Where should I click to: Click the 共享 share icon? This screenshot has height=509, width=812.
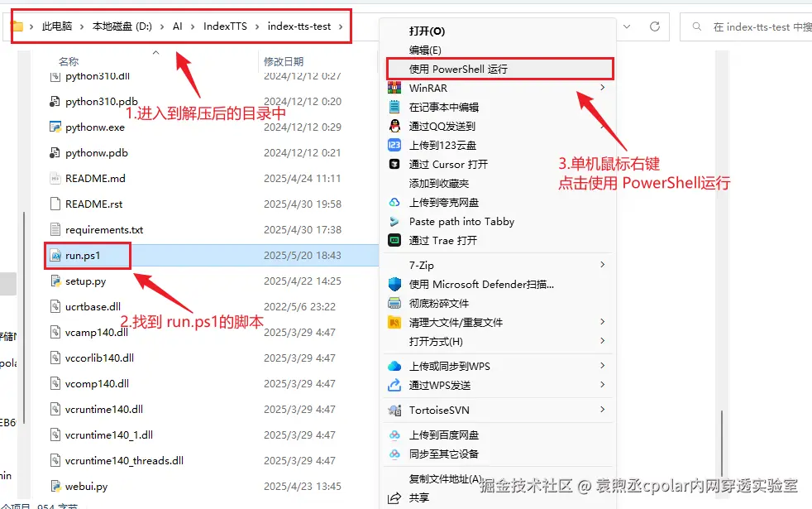(x=394, y=497)
